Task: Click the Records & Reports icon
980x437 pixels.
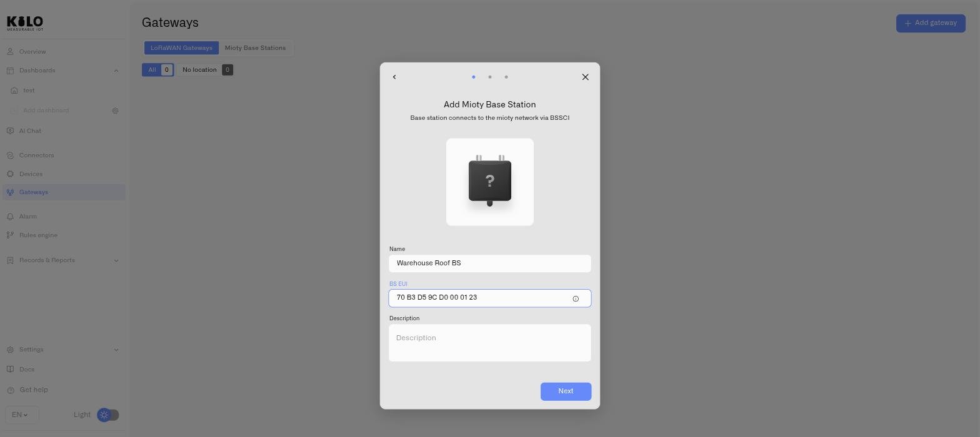Action: pyautogui.click(x=10, y=260)
